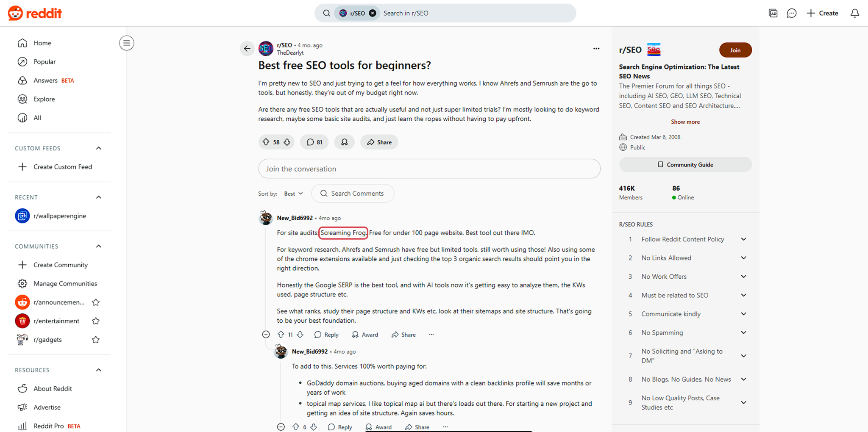Collapse the Communities section
This screenshot has height=432, width=868.
click(98, 246)
